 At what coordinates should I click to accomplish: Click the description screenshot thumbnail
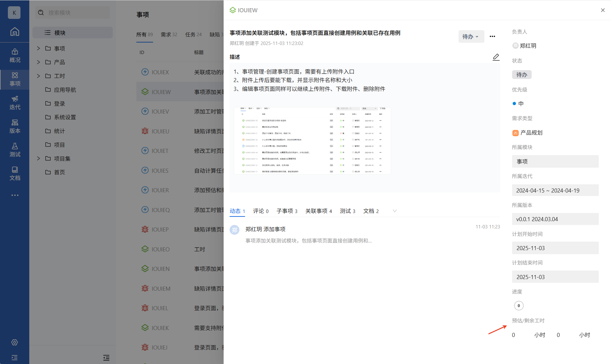[312, 141]
